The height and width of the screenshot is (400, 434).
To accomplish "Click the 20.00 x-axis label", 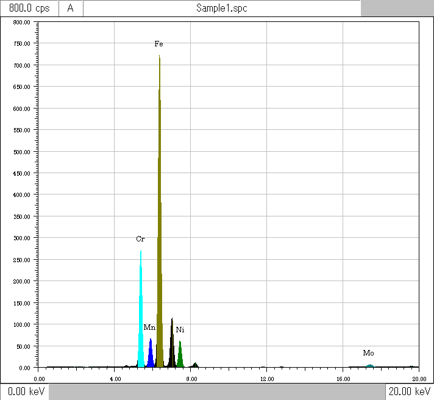I will [419, 379].
